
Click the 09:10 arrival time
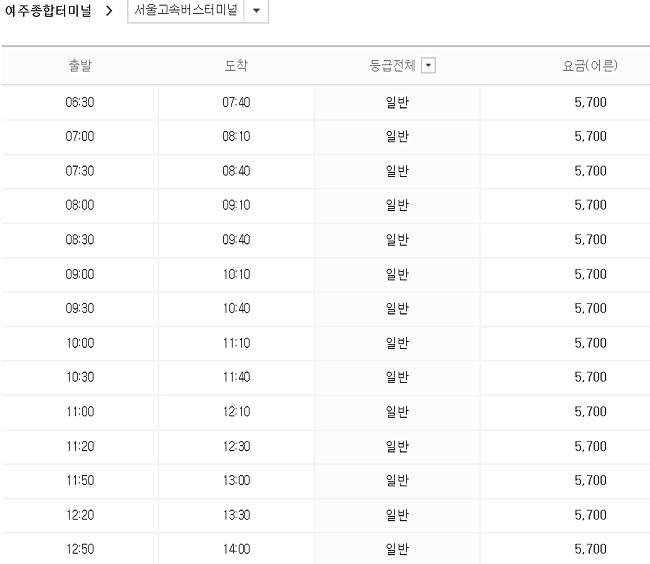click(236, 205)
